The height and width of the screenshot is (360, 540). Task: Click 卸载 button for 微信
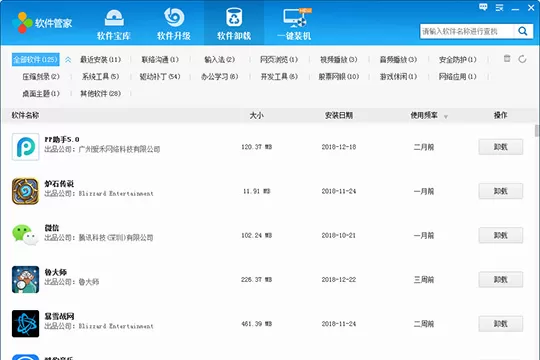point(500,235)
